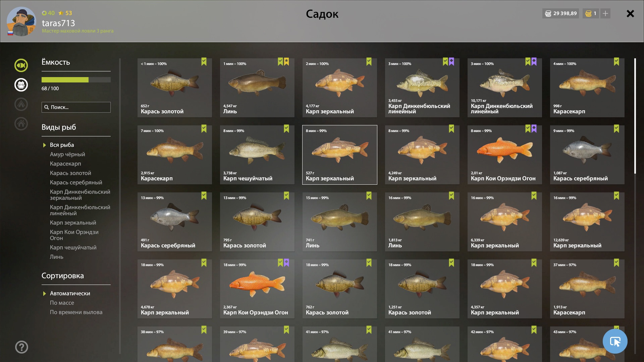Select the second sidebar bucket icon

click(21, 85)
